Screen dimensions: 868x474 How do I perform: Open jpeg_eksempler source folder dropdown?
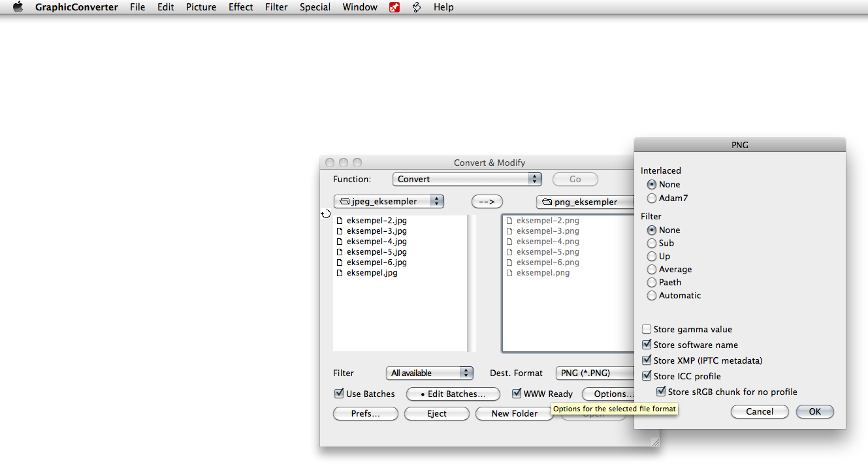point(389,201)
